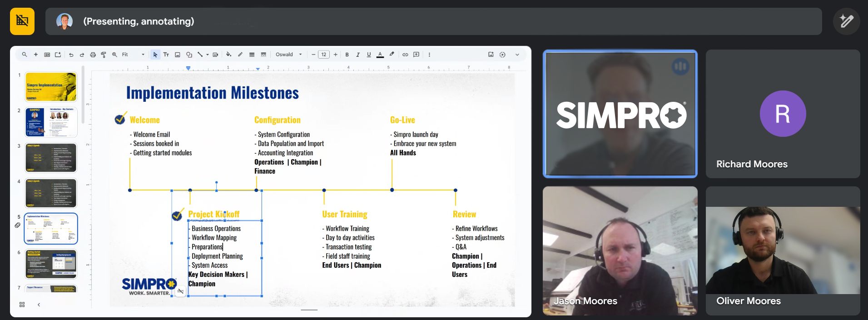Select slide 6 thumbnail in filmstrip

coord(51,264)
